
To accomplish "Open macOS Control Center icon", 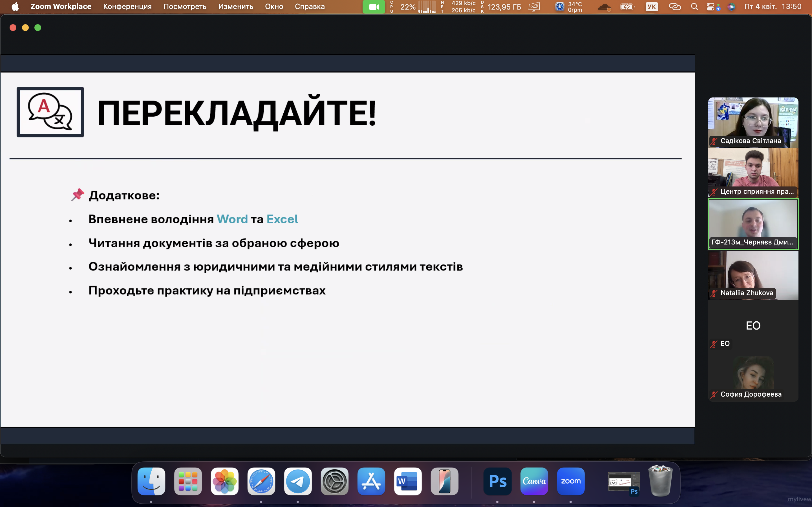I will [x=710, y=7].
